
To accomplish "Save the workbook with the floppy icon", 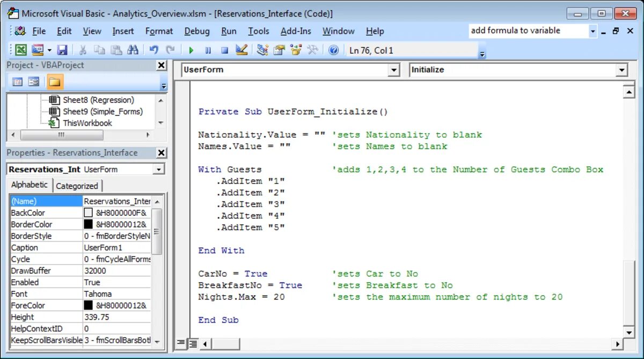I will tap(62, 50).
